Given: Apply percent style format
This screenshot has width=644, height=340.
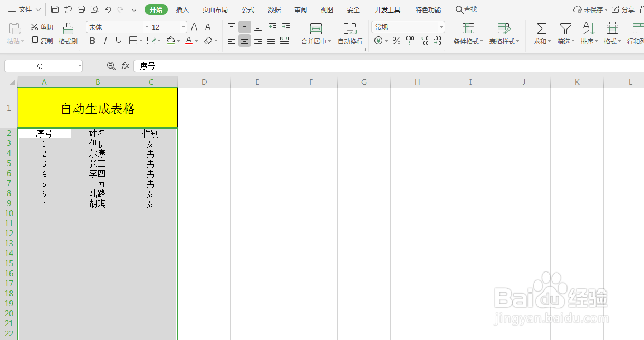Looking at the screenshot, I should (x=397, y=41).
